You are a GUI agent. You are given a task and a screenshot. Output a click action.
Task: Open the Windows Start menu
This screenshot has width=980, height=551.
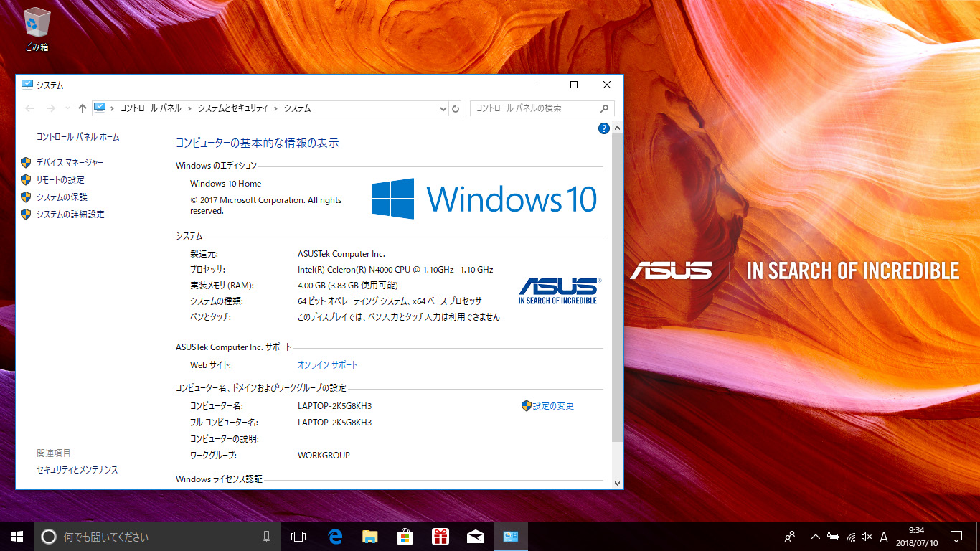pyautogui.click(x=17, y=537)
